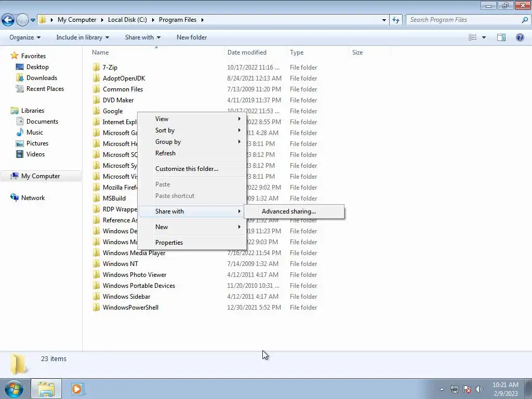Open Windows Start orb
Screen dimensions: 532x399
14,389
